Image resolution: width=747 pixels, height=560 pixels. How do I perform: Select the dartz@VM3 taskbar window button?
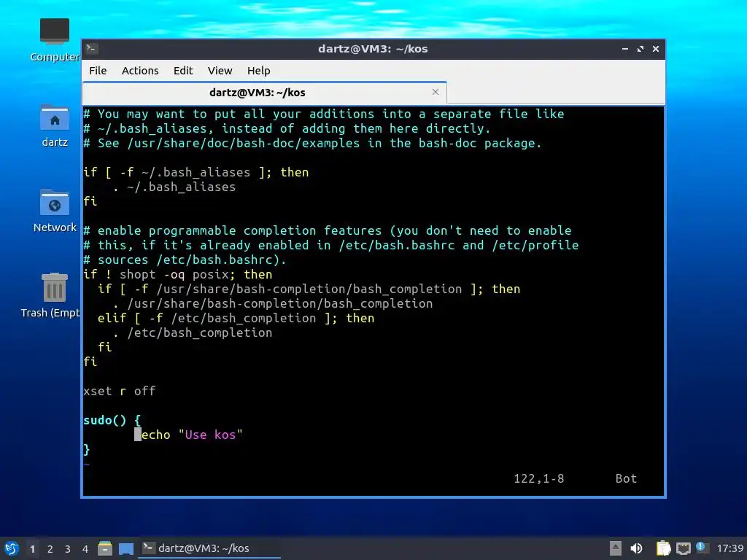coord(209,548)
